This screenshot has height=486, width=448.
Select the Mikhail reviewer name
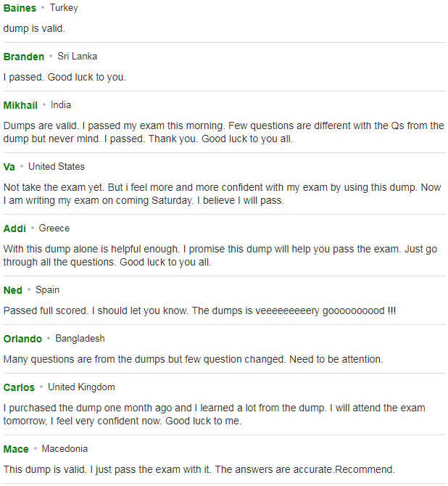pyautogui.click(x=20, y=105)
